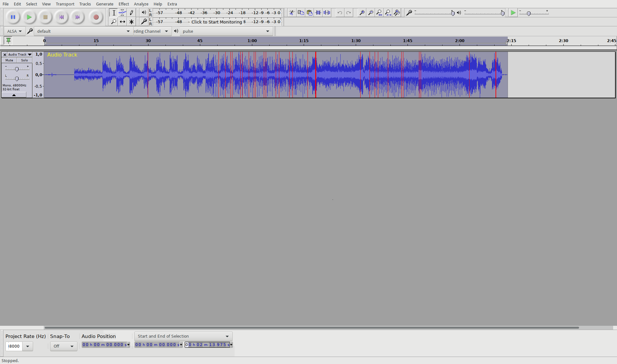Skip to the start of the track
617x364 pixels.
pyautogui.click(x=61, y=17)
